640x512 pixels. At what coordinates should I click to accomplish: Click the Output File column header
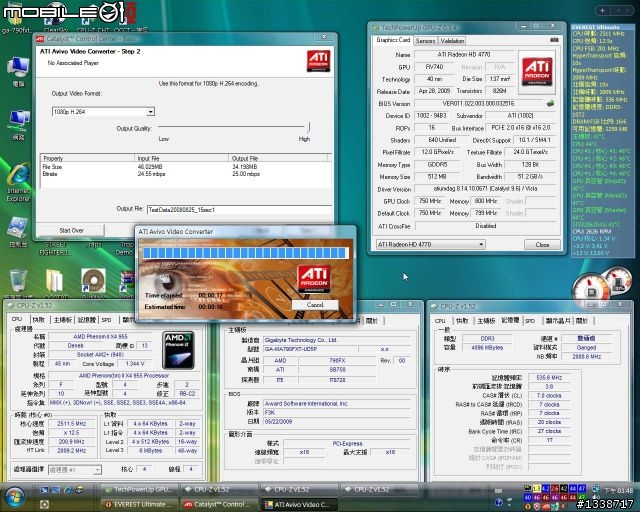click(278, 158)
